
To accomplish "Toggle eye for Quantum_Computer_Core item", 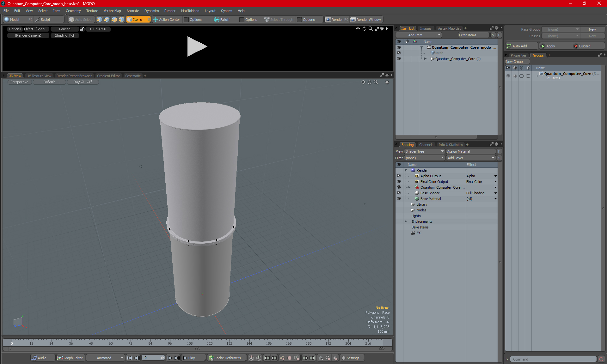I will [399, 59].
